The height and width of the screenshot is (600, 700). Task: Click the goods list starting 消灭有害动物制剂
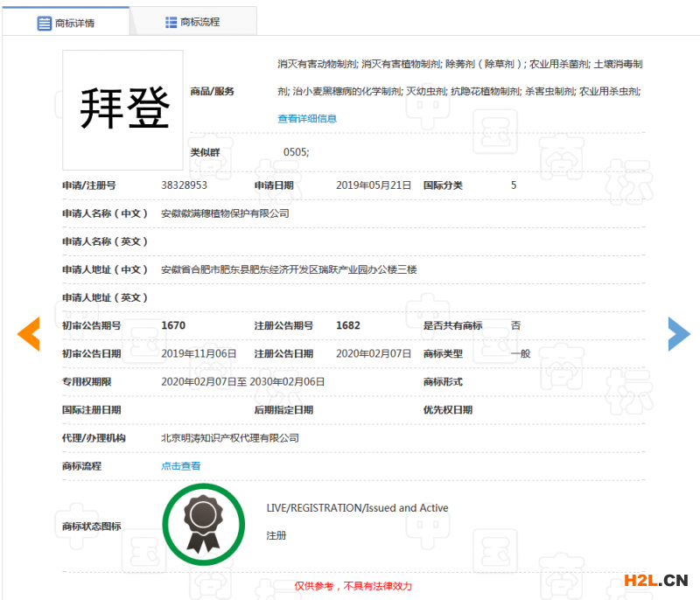click(460, 64)
